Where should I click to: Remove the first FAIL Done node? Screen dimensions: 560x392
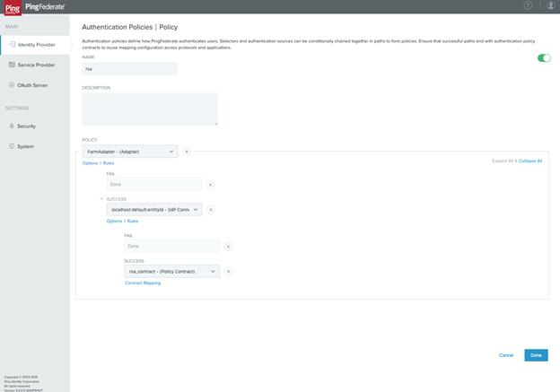[x=210, y=185]
